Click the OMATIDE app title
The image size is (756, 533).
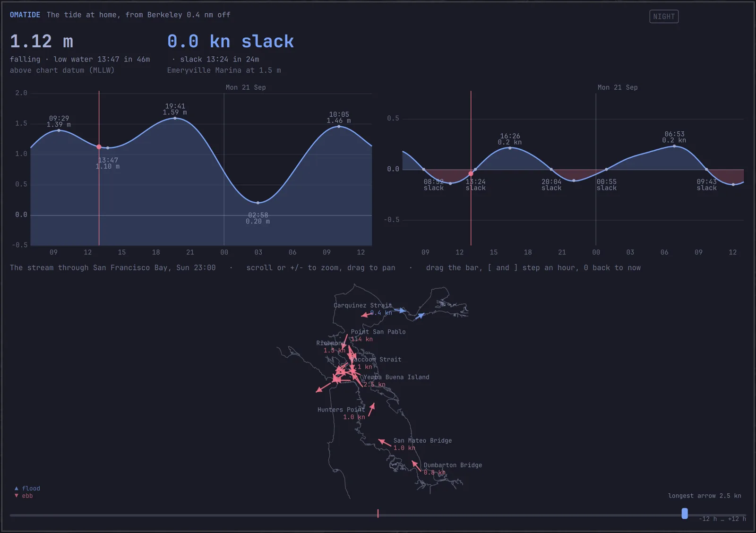click(25, 15)
